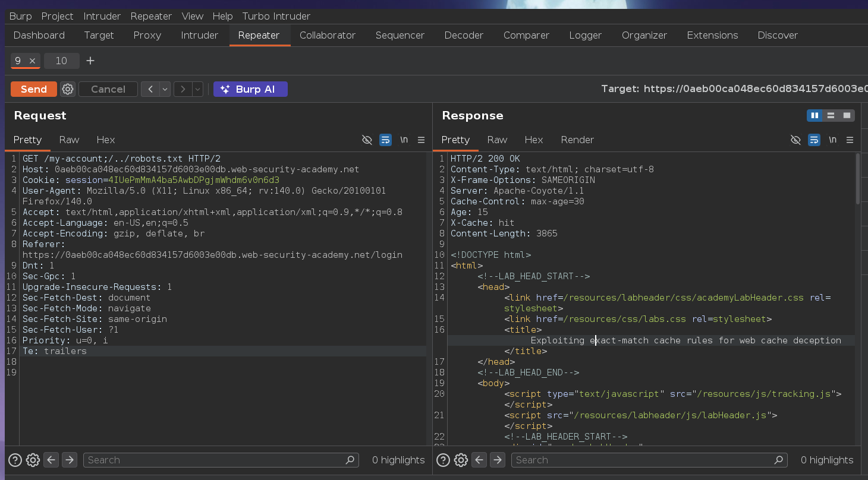Open the Dashboard tool tab

coord(39,35)
